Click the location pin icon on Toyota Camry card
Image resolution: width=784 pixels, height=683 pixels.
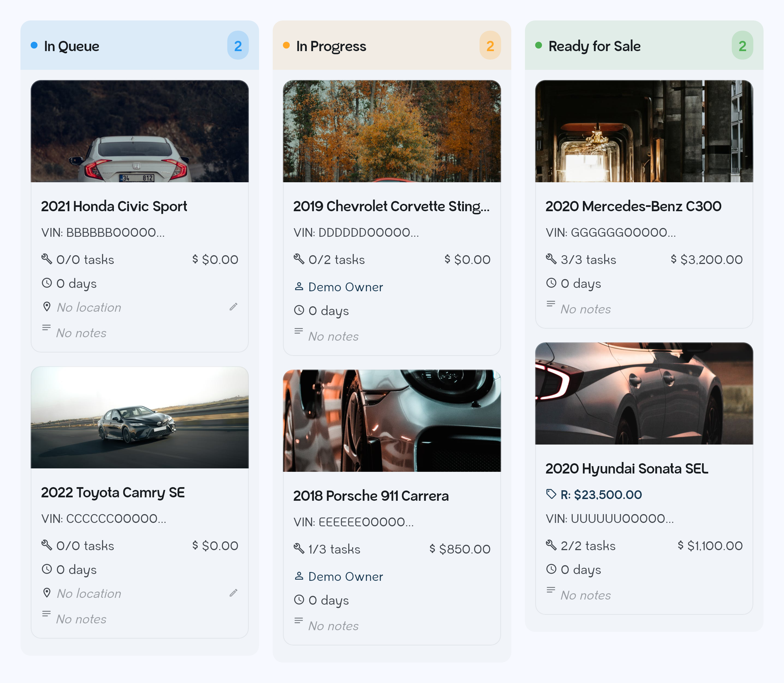click(47, 593)
